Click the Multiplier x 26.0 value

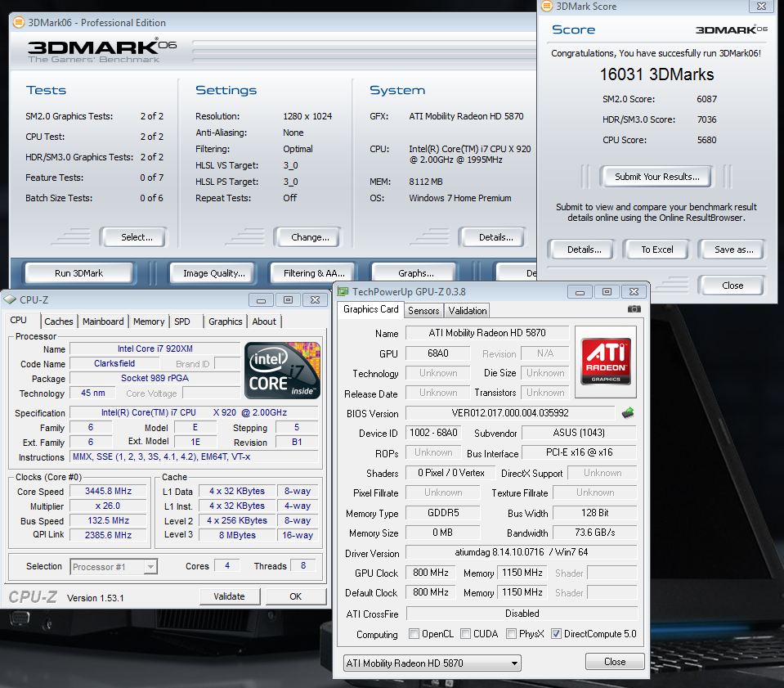(x=109, y=506)
